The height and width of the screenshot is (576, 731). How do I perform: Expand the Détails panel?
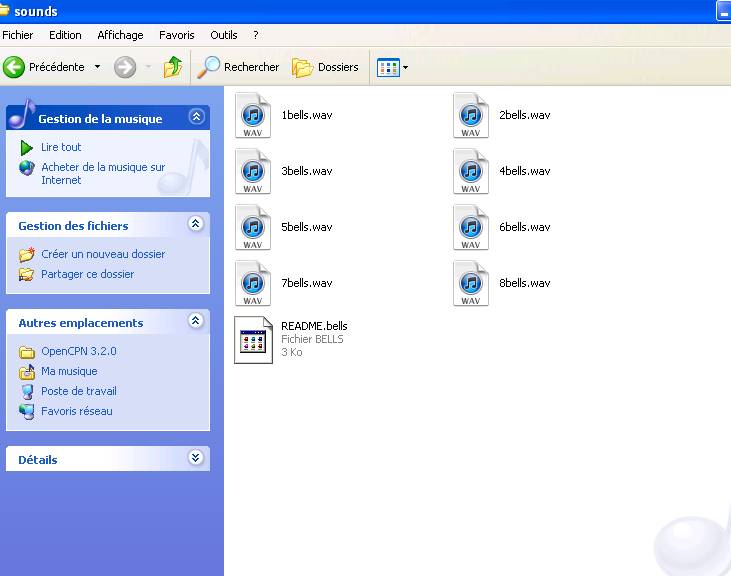pyautogui.click(x=196, y=458)
